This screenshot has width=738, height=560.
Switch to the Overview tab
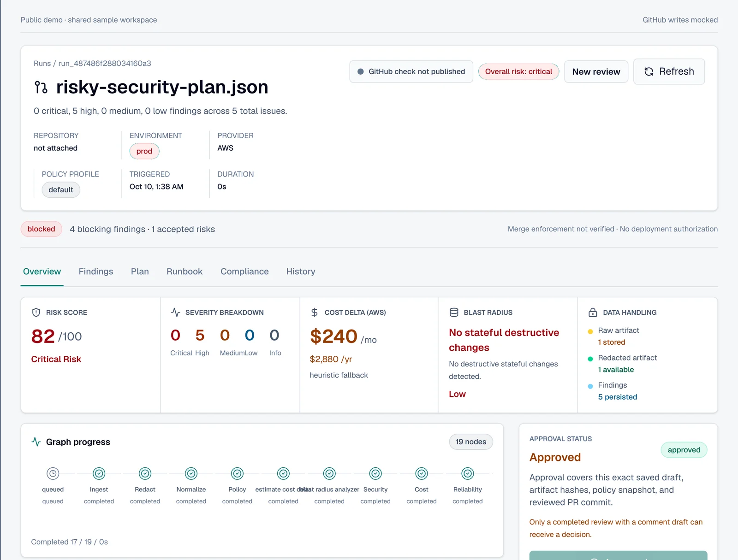[x=42, y=271]
